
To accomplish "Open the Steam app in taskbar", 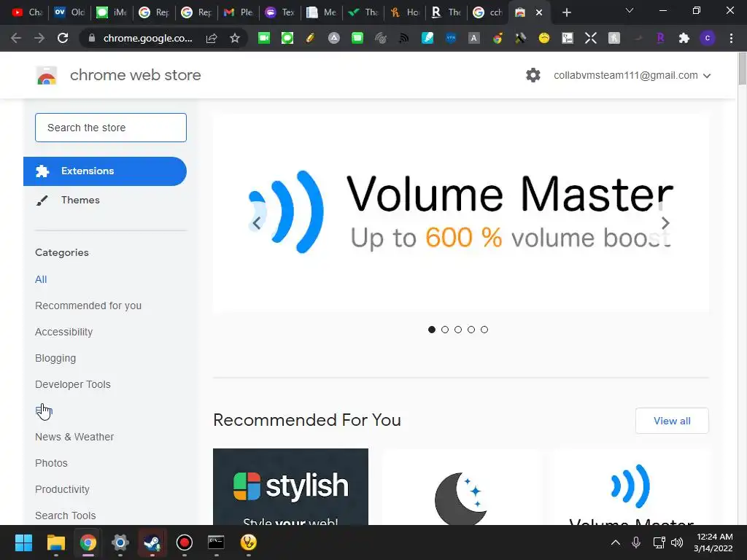I will (x=152, y=542).
